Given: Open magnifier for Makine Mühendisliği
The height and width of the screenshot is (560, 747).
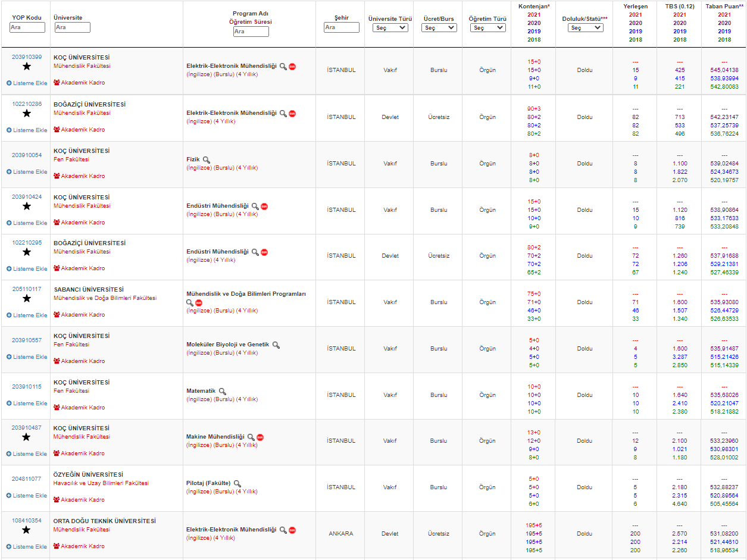Looking at the screenshot, I should 251,437.
